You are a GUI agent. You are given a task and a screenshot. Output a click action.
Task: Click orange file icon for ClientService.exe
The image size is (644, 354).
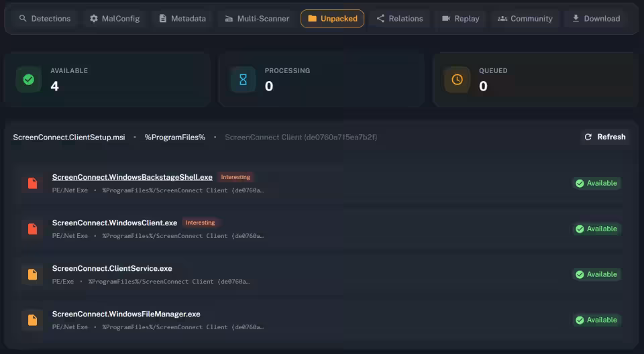pos(32,274)
